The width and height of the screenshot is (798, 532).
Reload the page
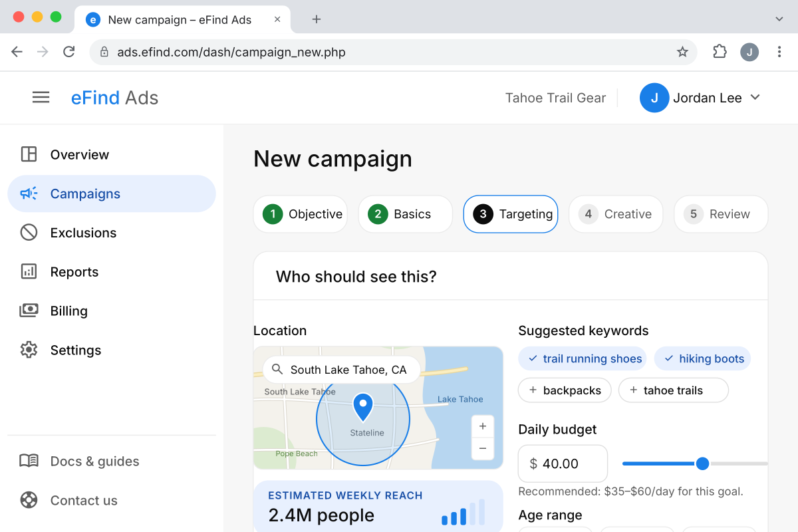point(69,52)
